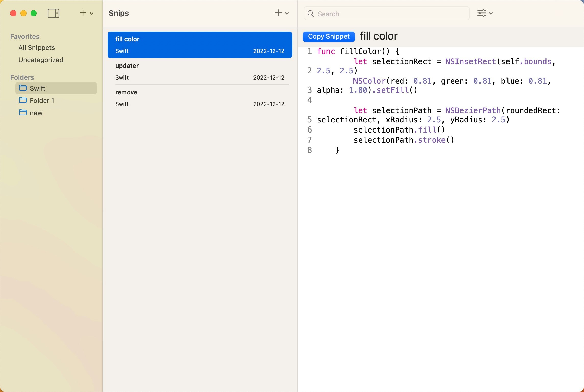
Task: Click the closing brace on line 8
Action: (337, 150)
